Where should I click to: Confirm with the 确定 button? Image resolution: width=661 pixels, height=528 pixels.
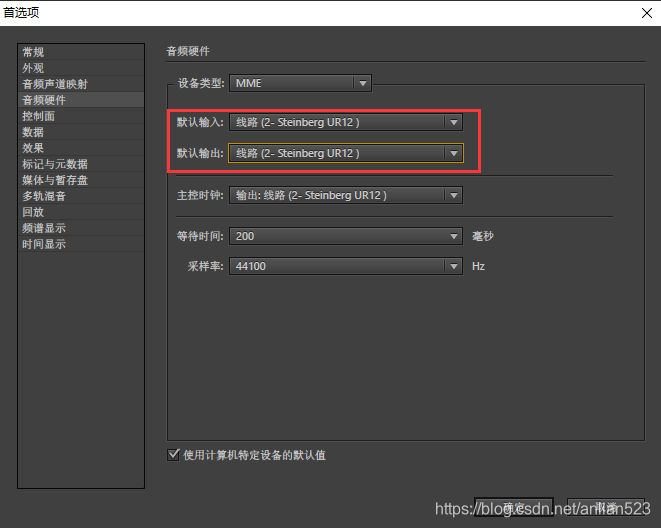(513, 507)
